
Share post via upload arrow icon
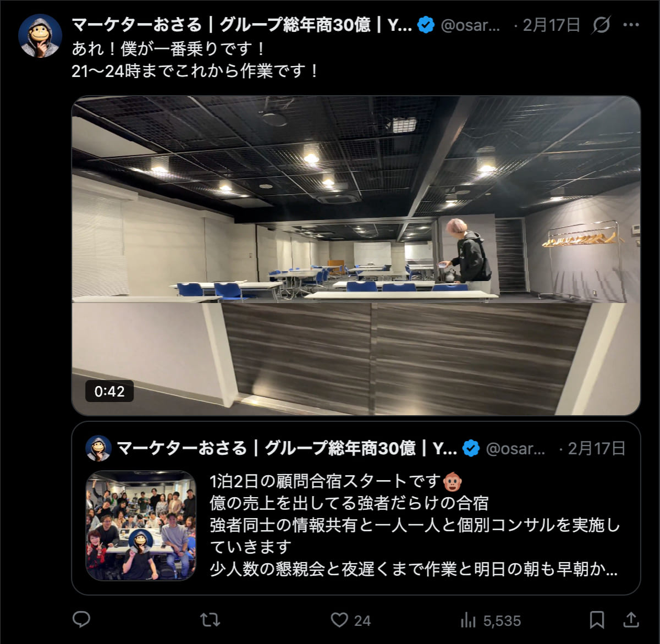[631, 620]
